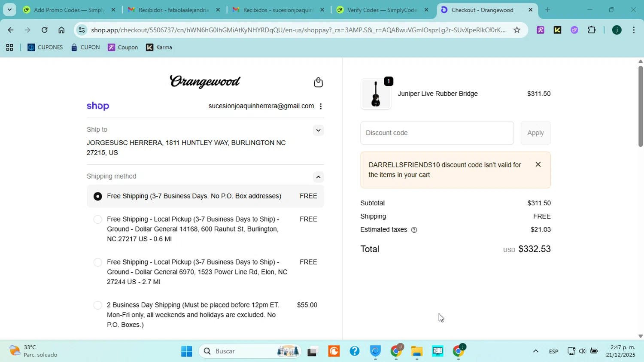Viewport: 644px width, 362px height.
Task: Open the orange taskbar app icon
Action: point(334,351)
